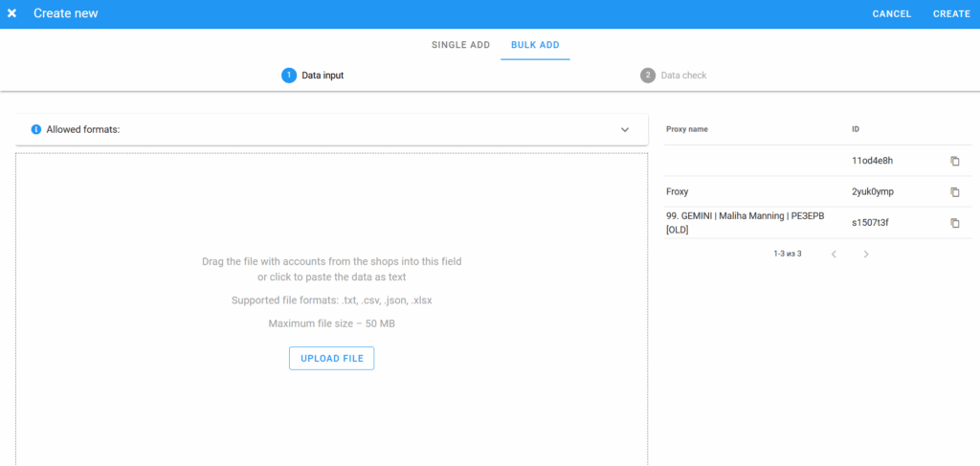Click the Create new title
980x466 pixels.
point(66,13)
